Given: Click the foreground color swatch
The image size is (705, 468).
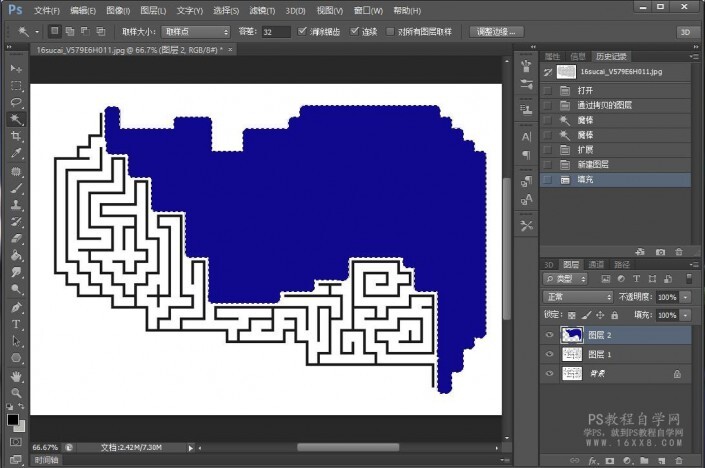Looking at the screenshot, I should click(x=13, y=419).
